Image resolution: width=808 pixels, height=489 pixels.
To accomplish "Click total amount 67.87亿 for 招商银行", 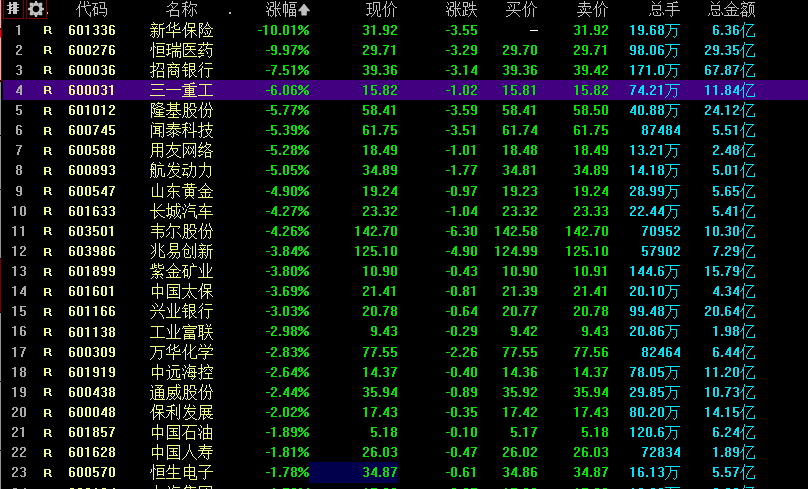I will tap(730, 71).
